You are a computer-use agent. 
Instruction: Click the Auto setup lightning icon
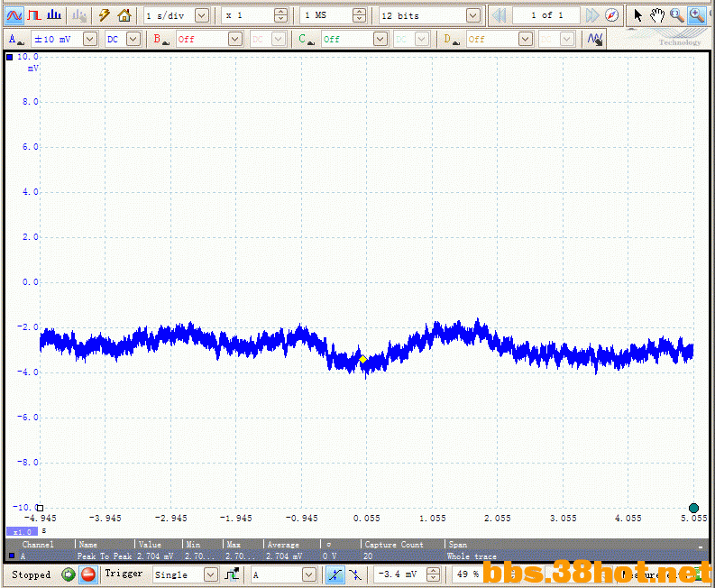[x=105, y=15]
